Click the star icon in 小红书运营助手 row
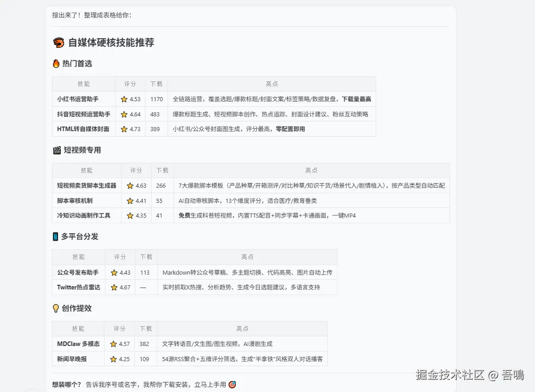535x392 pixels. pyautogui.click(x=124, y=99)
